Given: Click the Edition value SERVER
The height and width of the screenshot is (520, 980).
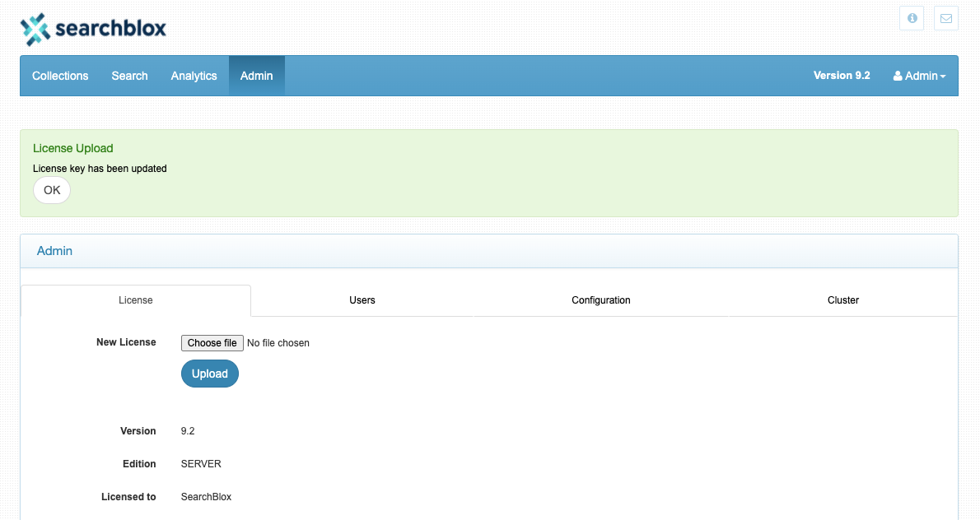Looking at the screenshot, I should tap(201, 464).
